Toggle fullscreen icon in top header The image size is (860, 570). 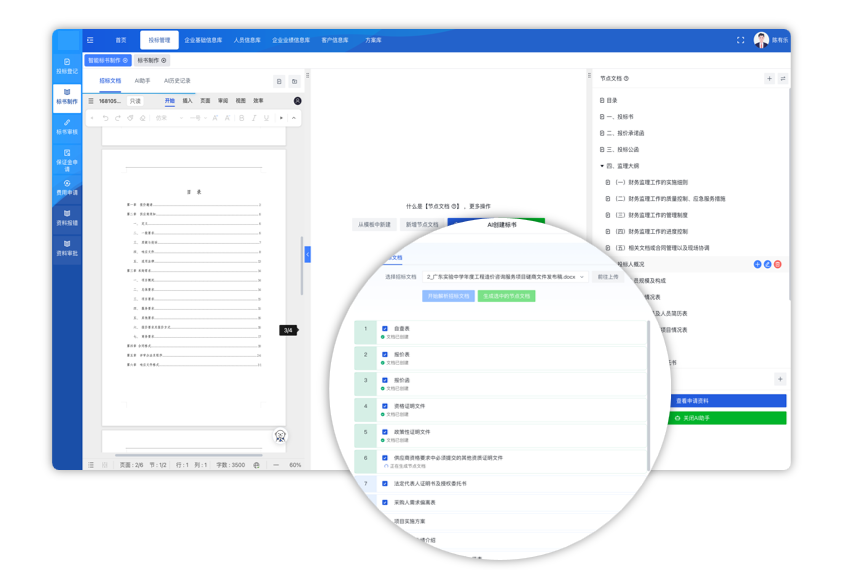coord(740,40)
